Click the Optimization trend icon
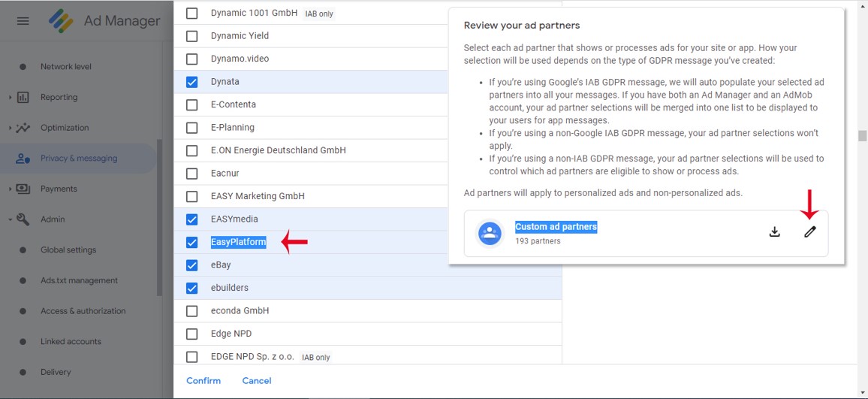This screenshot has height=399, width=868. click(23, 128)
